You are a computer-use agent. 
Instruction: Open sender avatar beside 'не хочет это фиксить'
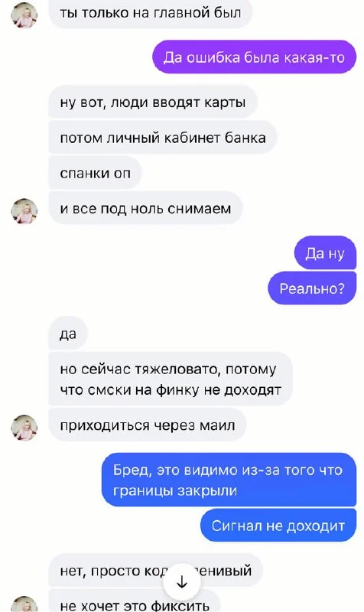click(24, 604)
